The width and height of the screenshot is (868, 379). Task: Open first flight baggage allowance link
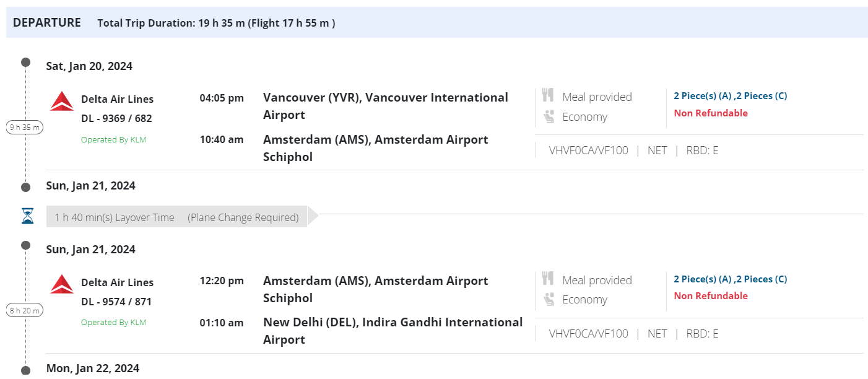(x=730, y=95)
